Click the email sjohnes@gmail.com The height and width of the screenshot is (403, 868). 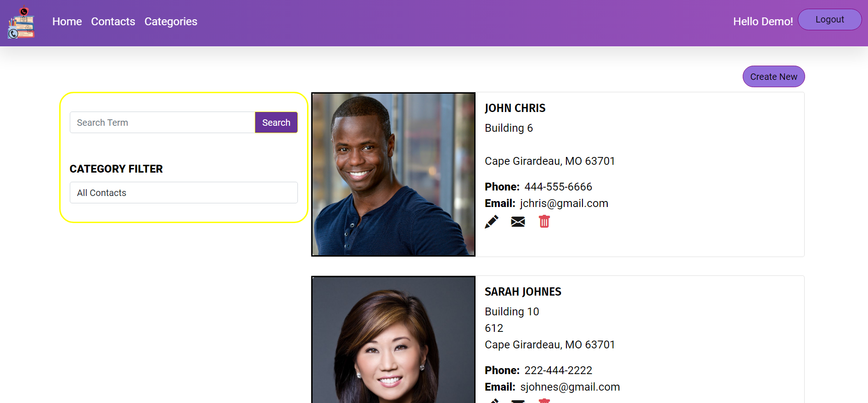click(x=570, y=387)
